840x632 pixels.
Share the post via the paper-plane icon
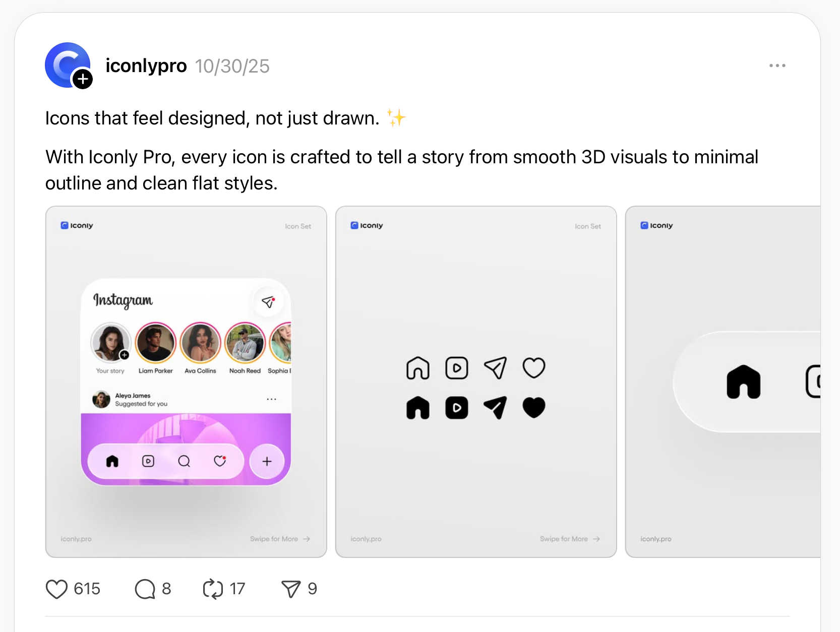(x=291, y=589)
